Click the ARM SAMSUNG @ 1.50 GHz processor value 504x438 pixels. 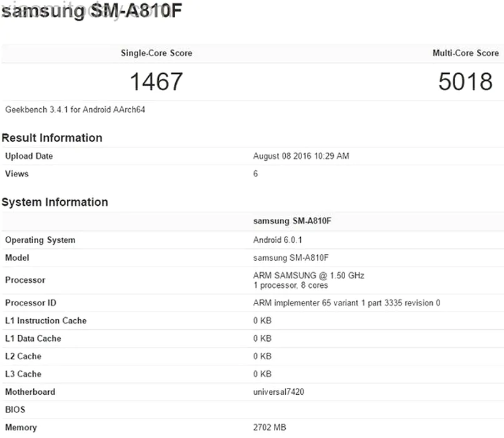pos(308,275)
